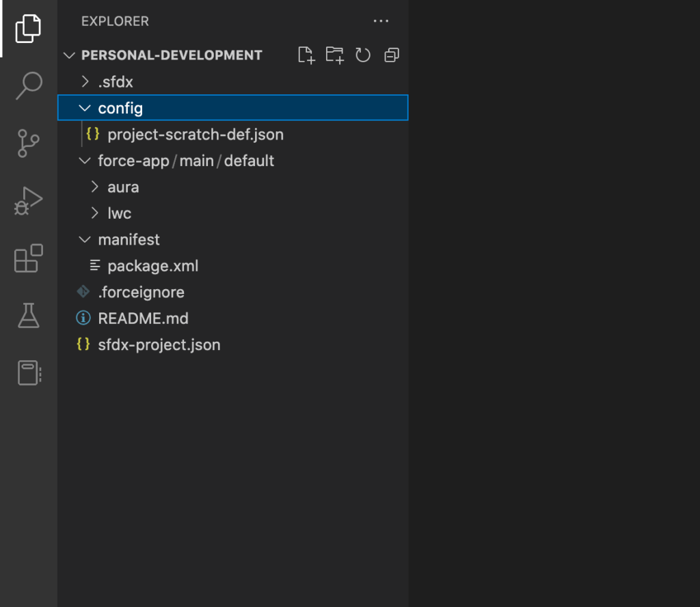
Task: Click the New File icon
Action: pyautogui.click(x=306, y=55)
